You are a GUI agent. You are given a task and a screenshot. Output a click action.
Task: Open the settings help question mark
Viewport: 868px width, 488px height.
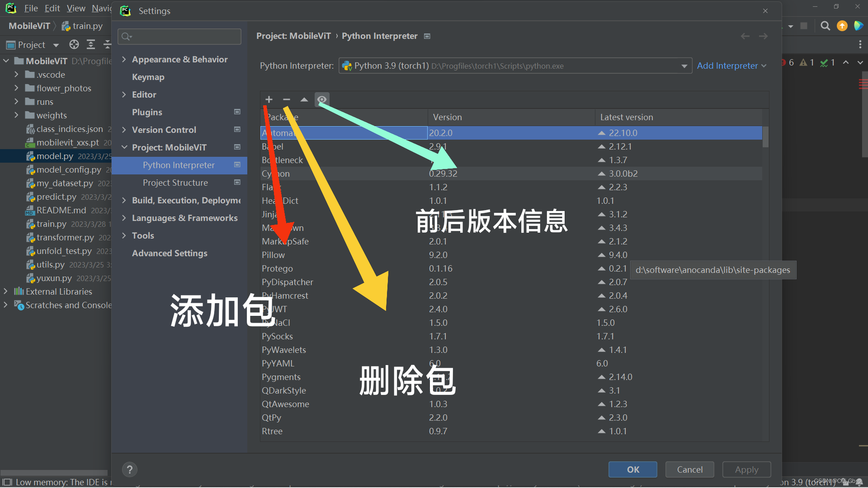[x=130, y=469]
